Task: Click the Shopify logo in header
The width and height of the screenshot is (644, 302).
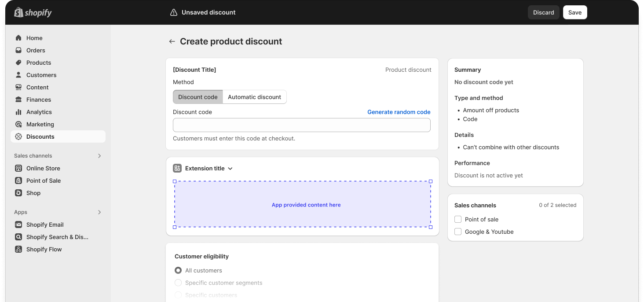Action: pyautogui.click(x=33, y=12)
